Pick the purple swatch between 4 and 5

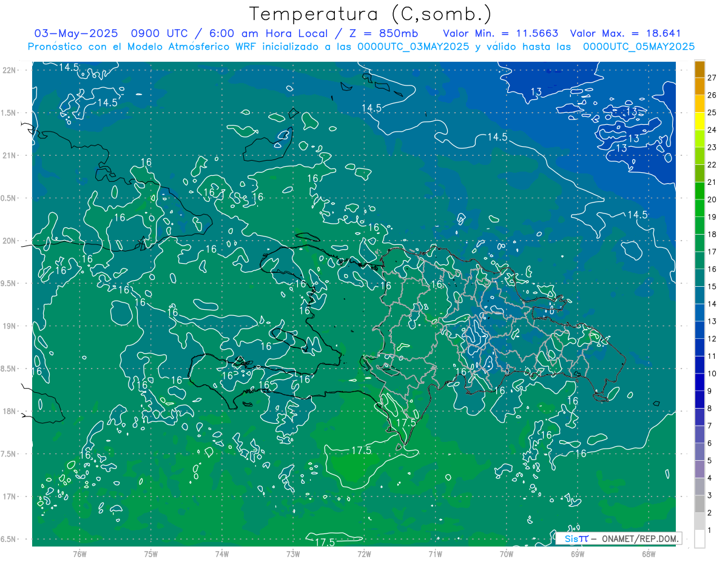(699, 470)
